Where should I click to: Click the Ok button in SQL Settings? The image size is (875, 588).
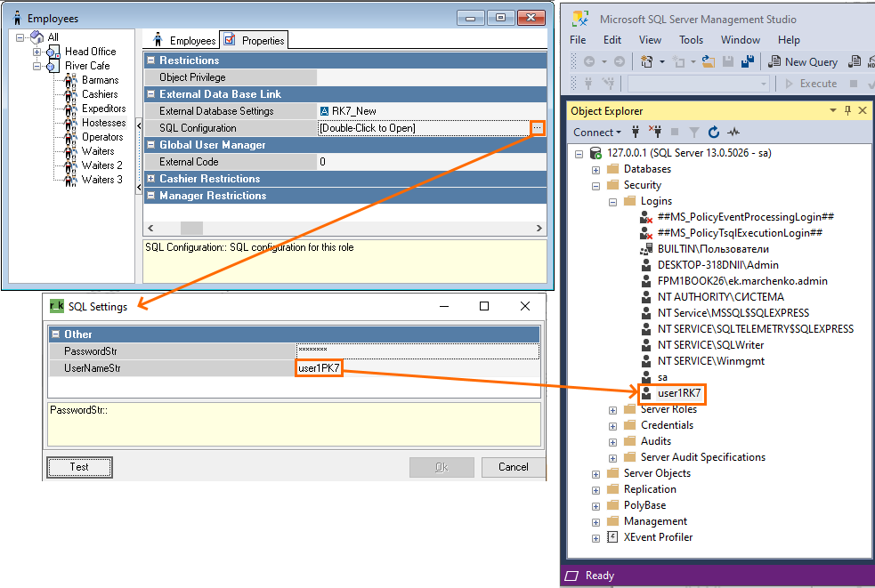point(442,467)
